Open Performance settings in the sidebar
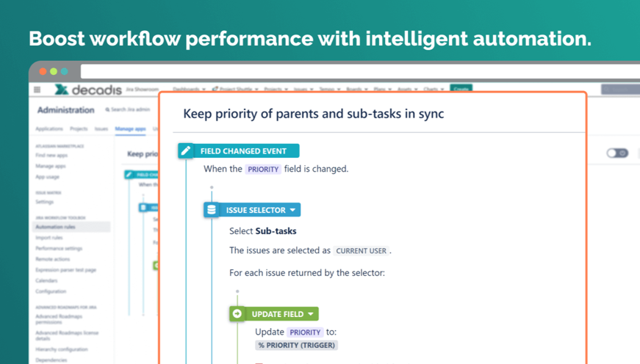Image resolution: width=640 pixels, height=364 pixels. point(60,248)
